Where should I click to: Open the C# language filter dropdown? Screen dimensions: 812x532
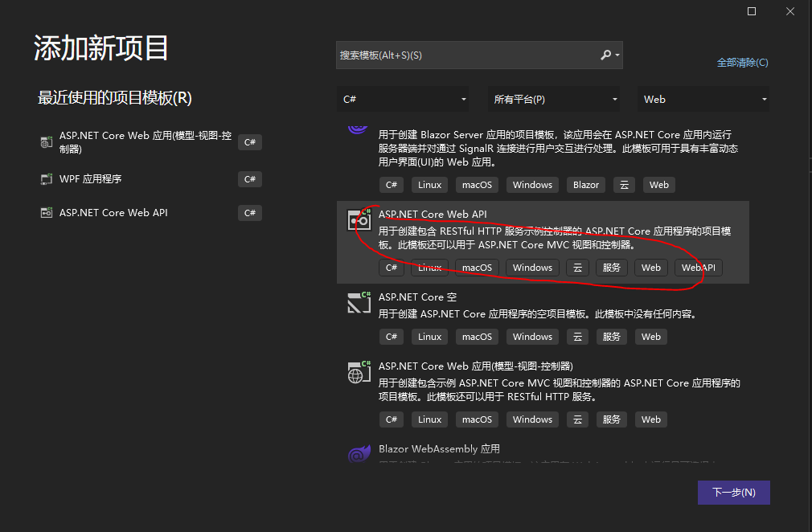click(403, 100)
